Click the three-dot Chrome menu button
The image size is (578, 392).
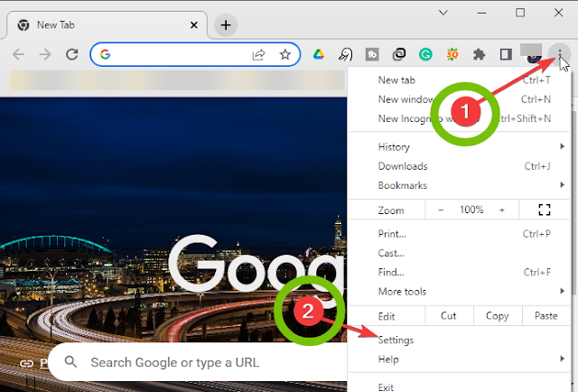(x=560, y=54)
